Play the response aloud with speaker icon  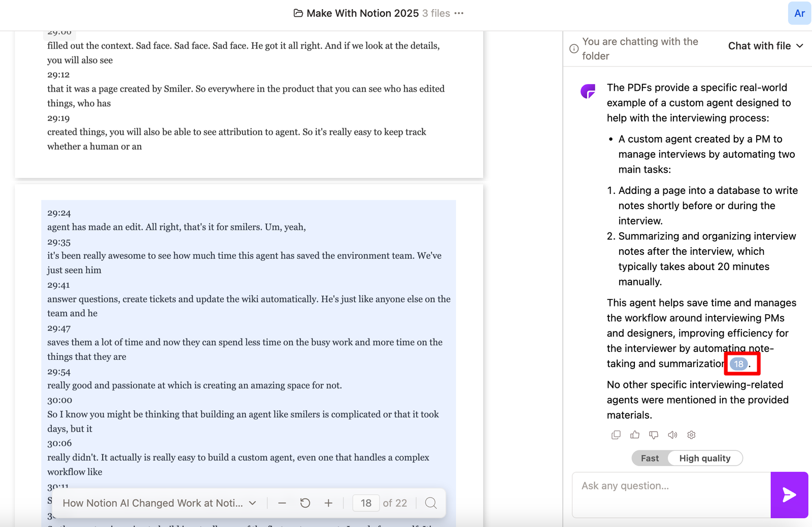pos(672,435)
